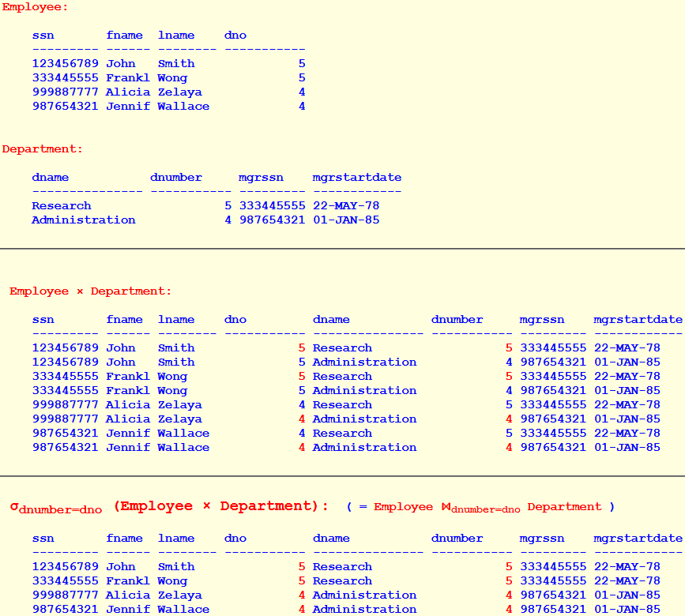Select mgrssn header in the cross product table

click(x=541, y=319)
